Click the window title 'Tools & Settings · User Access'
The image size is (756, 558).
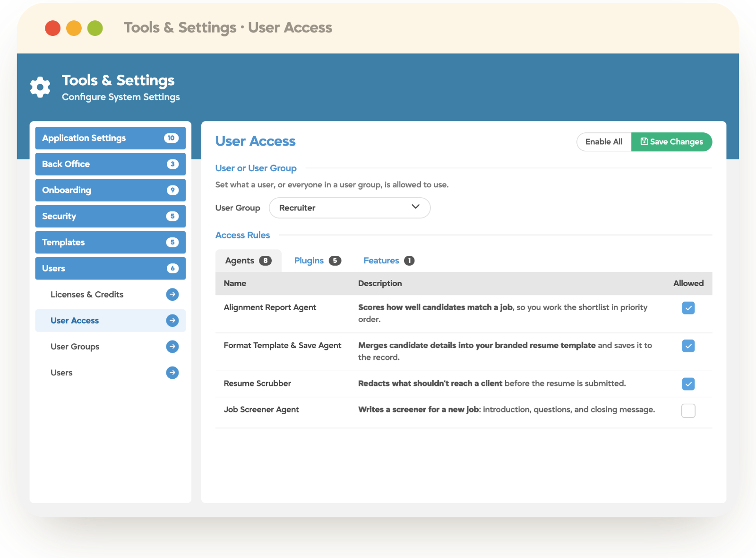(228, 27)
